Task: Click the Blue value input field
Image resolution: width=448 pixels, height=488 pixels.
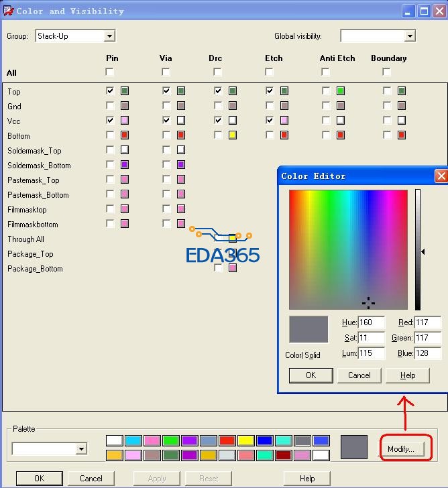Action: point(428,353)
